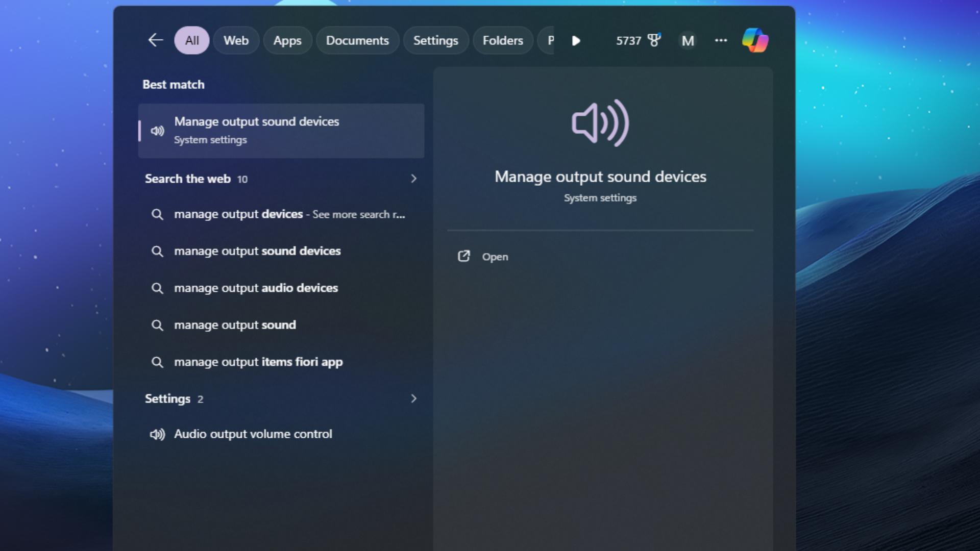Click the large speaker illustration on the right panel
This screenshot has width=980, height=551.
click(600, 122)
